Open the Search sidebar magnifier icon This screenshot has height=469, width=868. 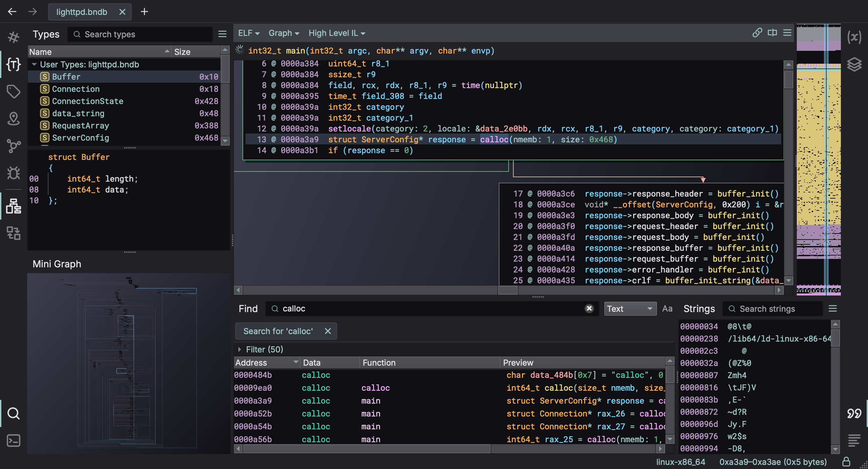pyautogui.click(x=14, y=413)
